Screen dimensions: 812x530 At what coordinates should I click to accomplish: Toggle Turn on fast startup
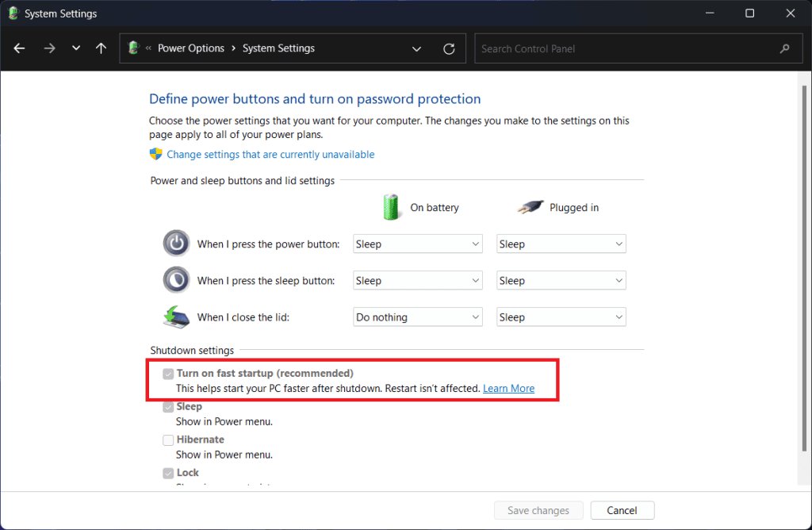coord(168,373)
